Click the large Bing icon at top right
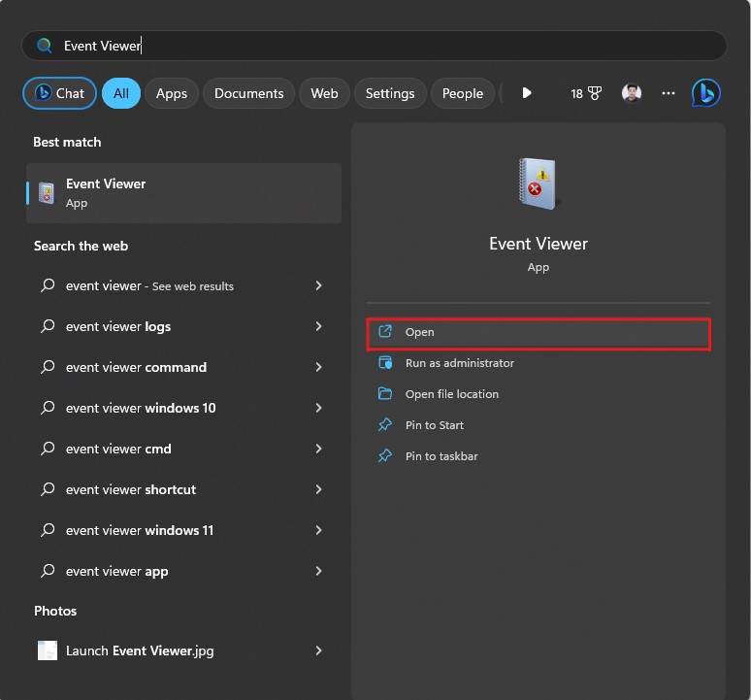 [706, 92]
